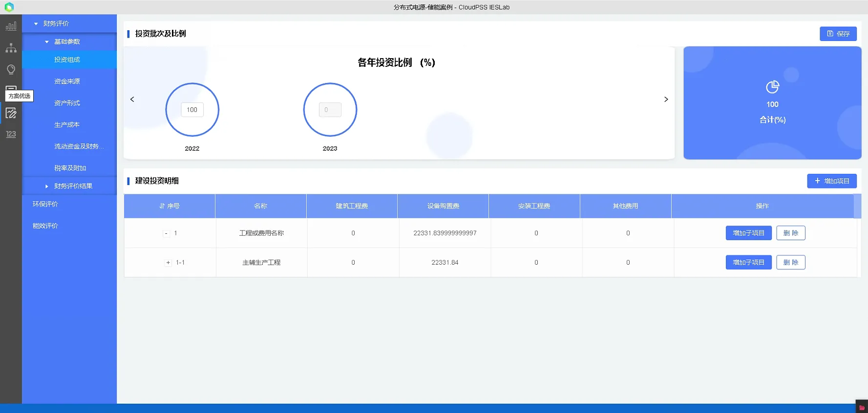Click the 操作 column header

point(762,206)
